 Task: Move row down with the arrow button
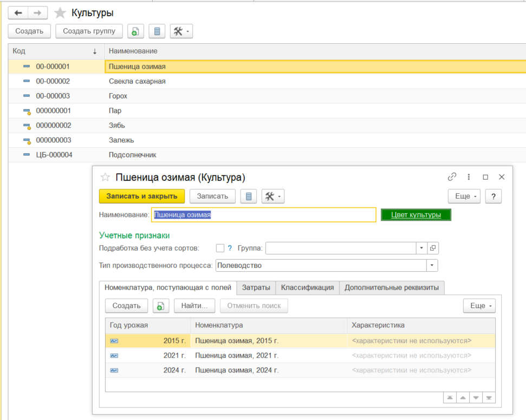click(x=476, y=398)
